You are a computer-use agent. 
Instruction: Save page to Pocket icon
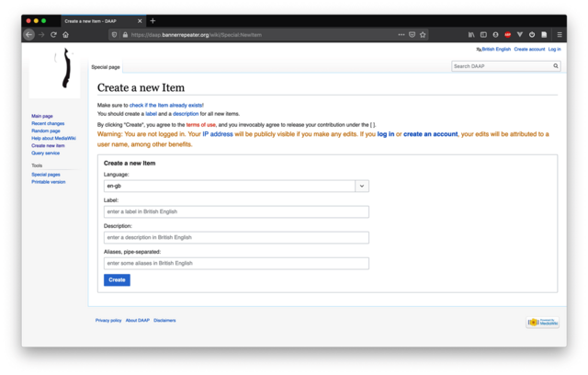coord(412,35)
